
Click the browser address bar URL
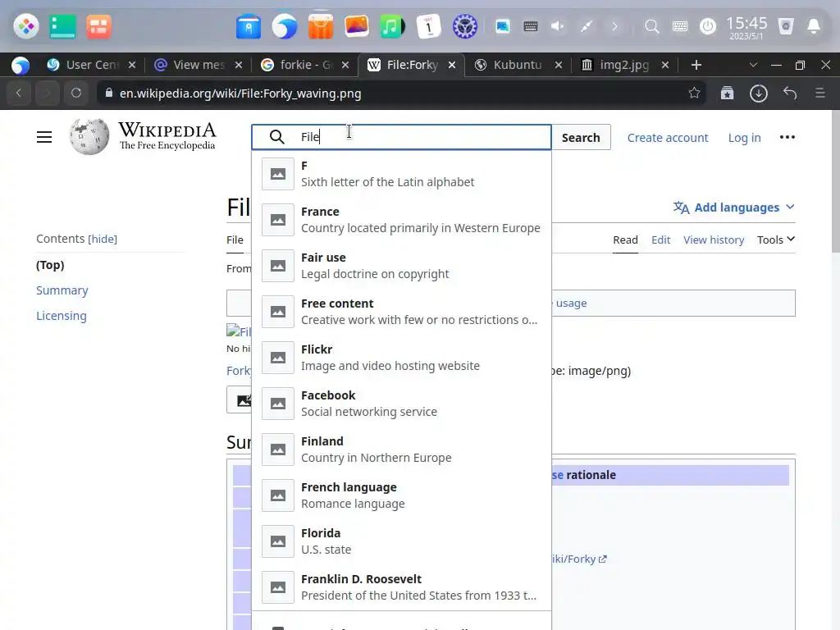[x=240, y=94]
